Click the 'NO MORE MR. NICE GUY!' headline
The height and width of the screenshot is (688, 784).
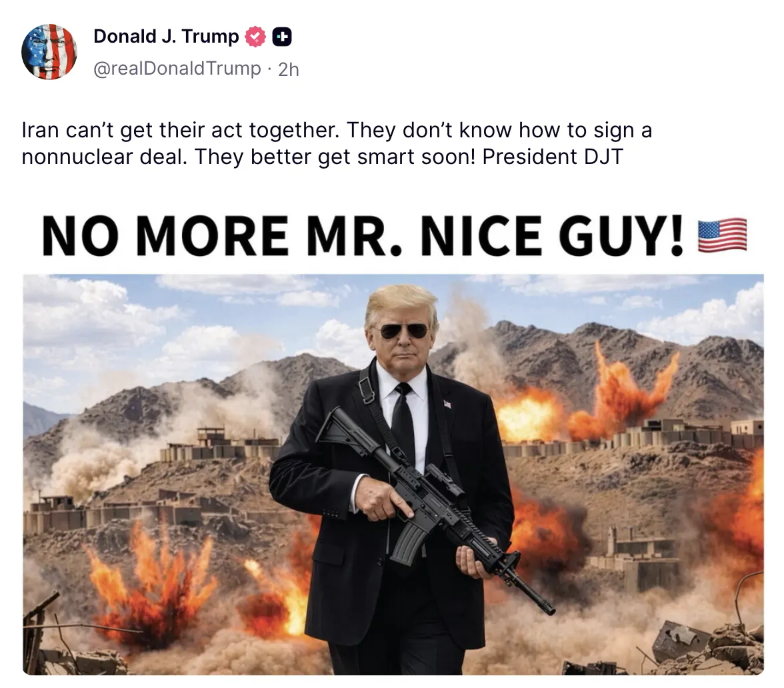click(x=363, y=235)
